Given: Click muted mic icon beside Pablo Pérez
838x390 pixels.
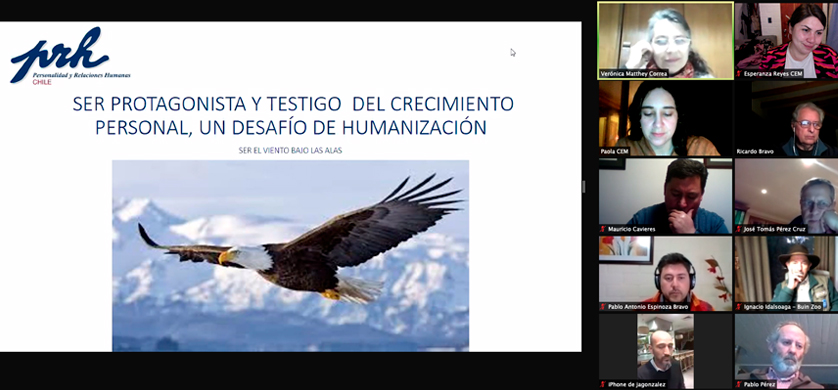Looking at the screenshot, I should pos(739,384).
